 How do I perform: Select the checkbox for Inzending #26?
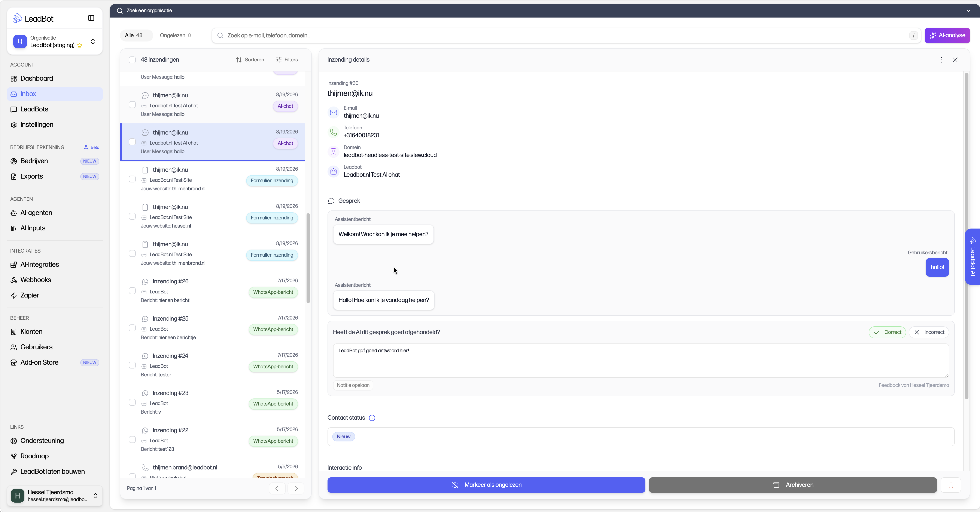pos(132,291)
